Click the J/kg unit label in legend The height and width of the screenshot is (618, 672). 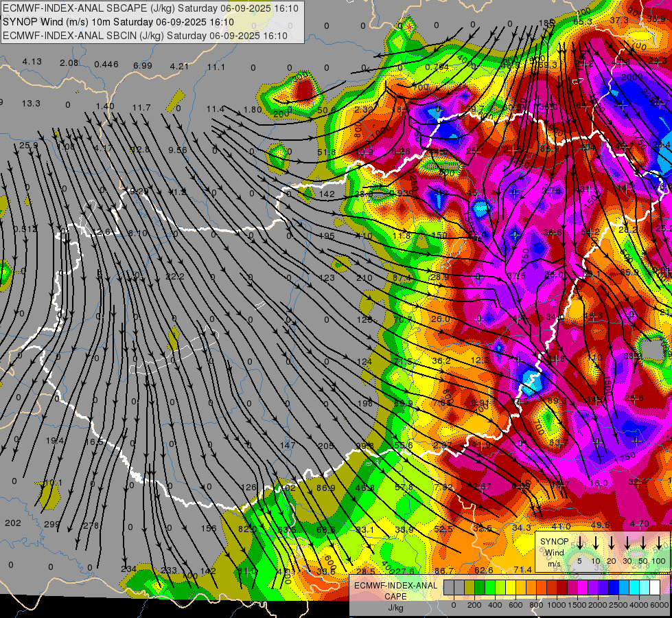pos(395,608)
